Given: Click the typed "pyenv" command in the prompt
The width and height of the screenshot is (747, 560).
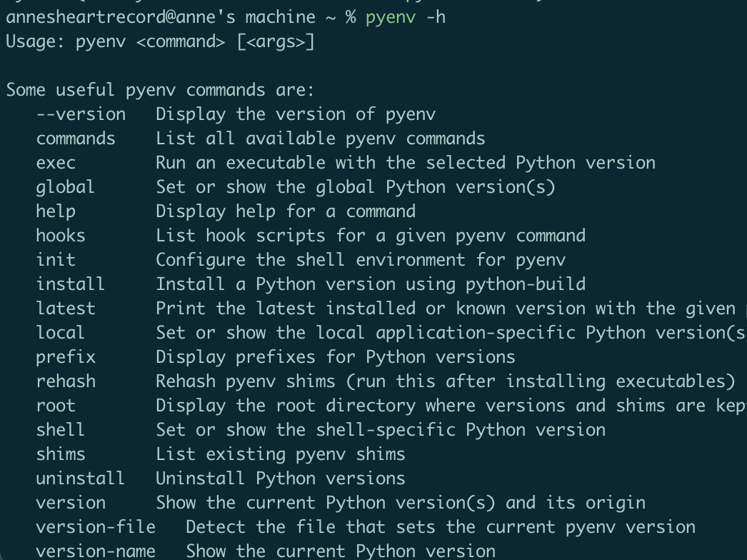Looking at the screenshot, I should click(x=390, y=17).
